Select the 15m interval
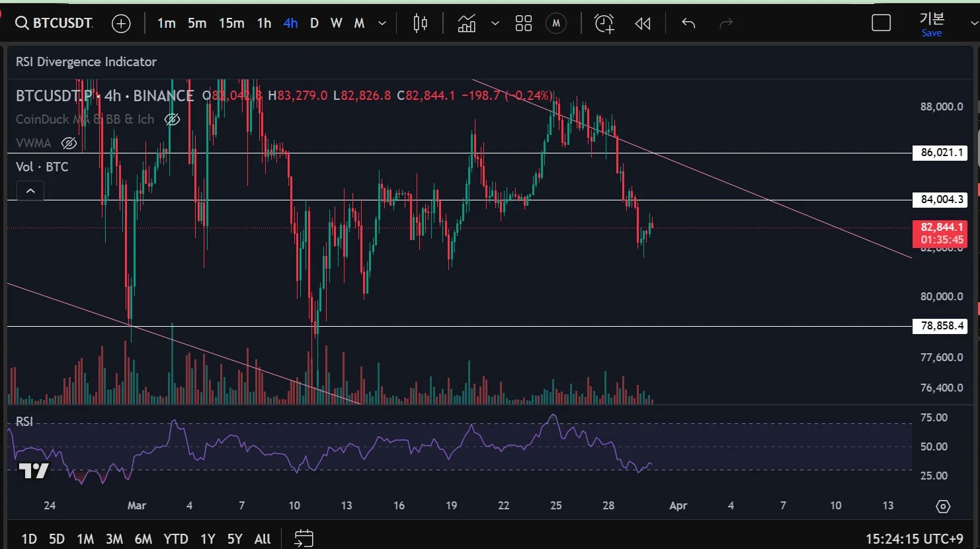 [231, 23]
